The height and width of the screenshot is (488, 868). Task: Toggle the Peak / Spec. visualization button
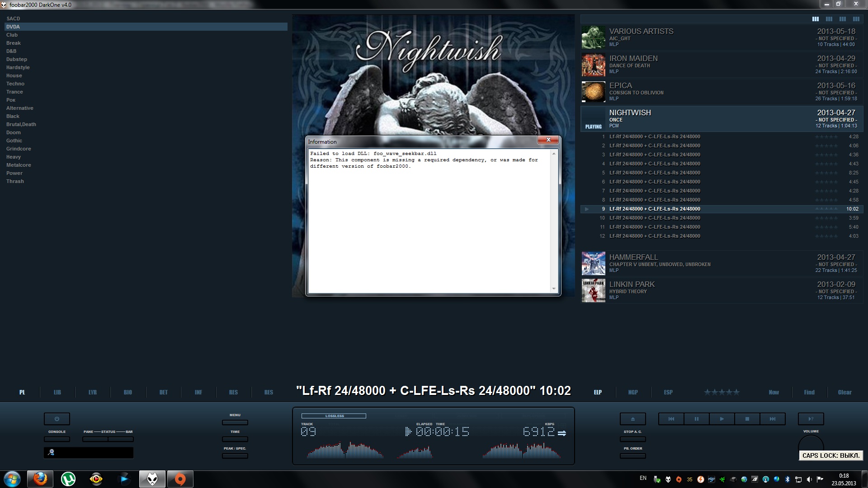tap(235, 456)
